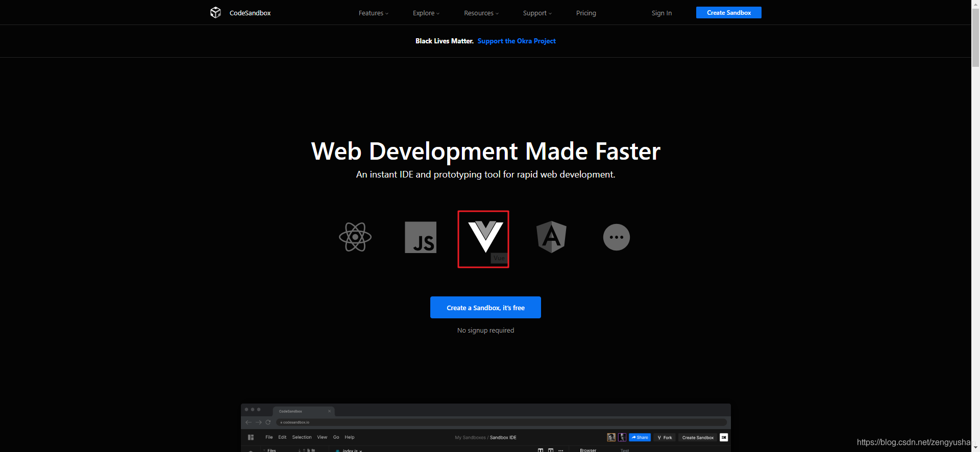Click the CodeSandbox cube logo
980x452 pixels.
point(215,12)
